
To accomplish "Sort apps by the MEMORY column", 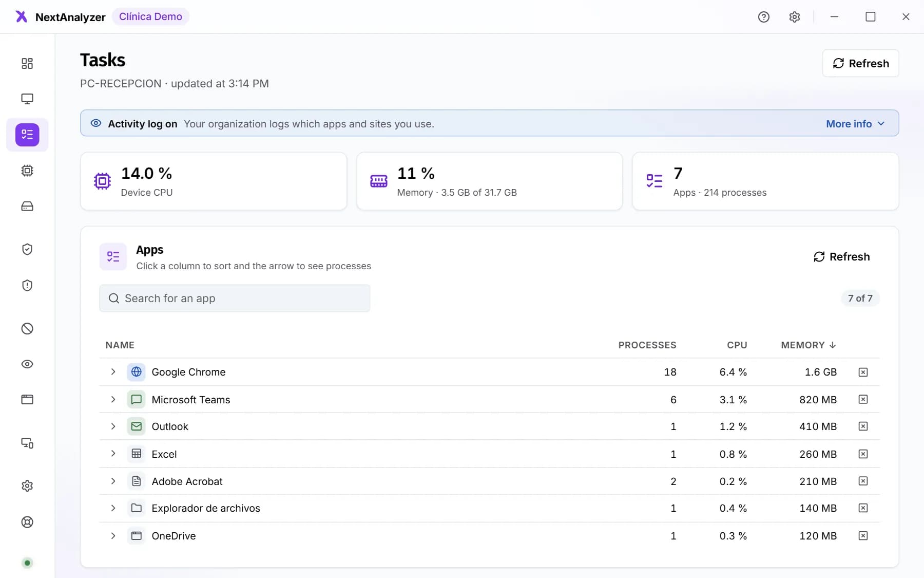I will [x=808, y=345].
